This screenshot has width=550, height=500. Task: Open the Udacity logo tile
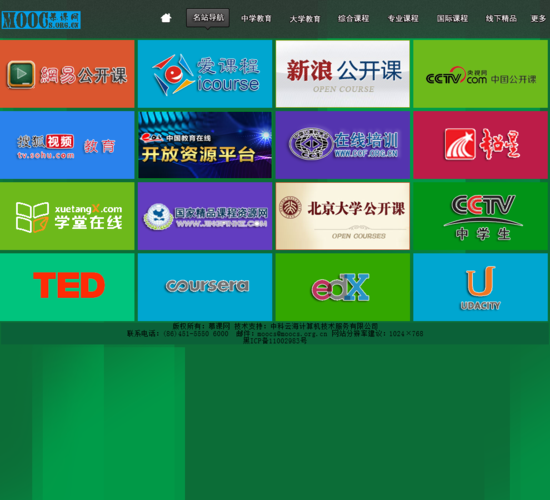click(x=481, y=287)
